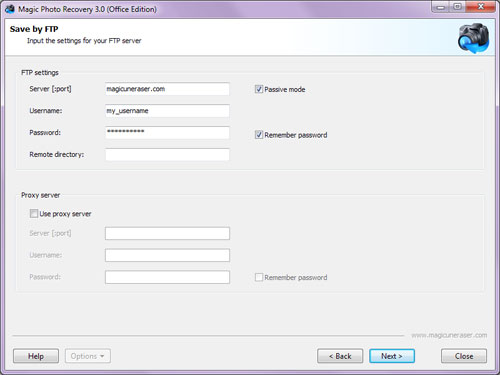Click the proxy Username field
This screenshot has height=375, width=500.
coord(167,255)
